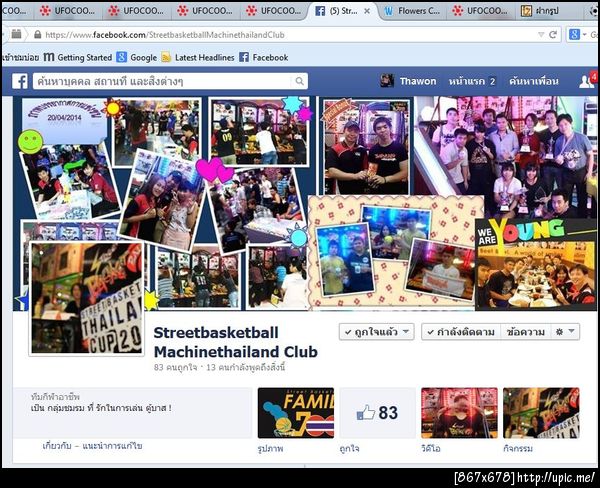The height and width of the screenshot is (488, 600).
Task: Click the ถูกใจ label under likes tile
Action: tap(349, 448)
